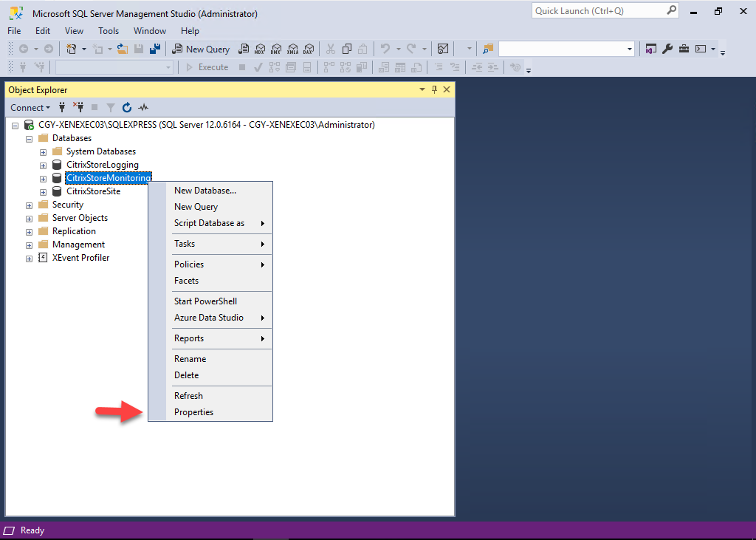This screenshot has width=756, height=540.
Task: Click the Disconnect icon in Object Explorer
Action: [x=78, y=107]
